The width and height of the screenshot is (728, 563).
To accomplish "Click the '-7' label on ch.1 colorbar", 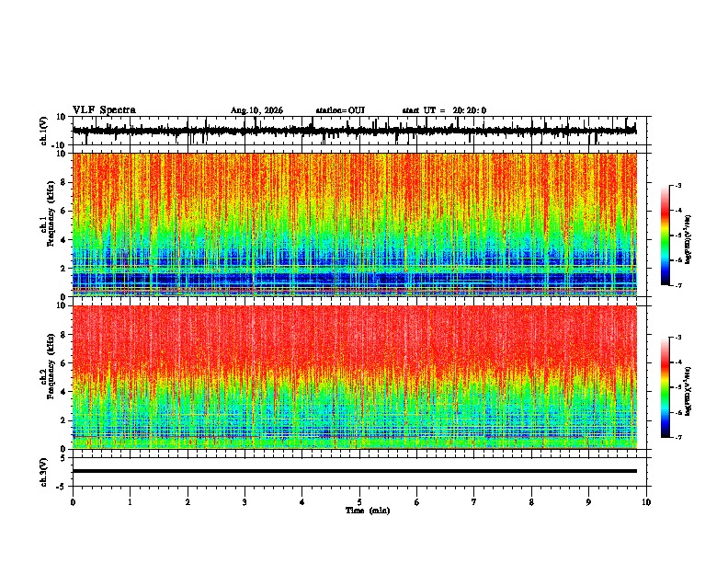I will click(677, 285).
